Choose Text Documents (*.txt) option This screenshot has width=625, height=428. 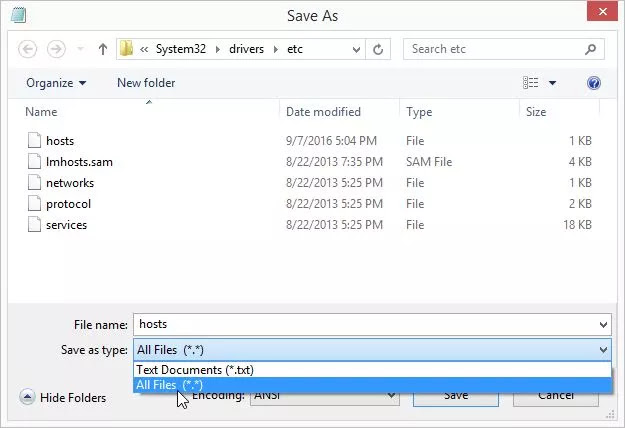pos(372,370)
